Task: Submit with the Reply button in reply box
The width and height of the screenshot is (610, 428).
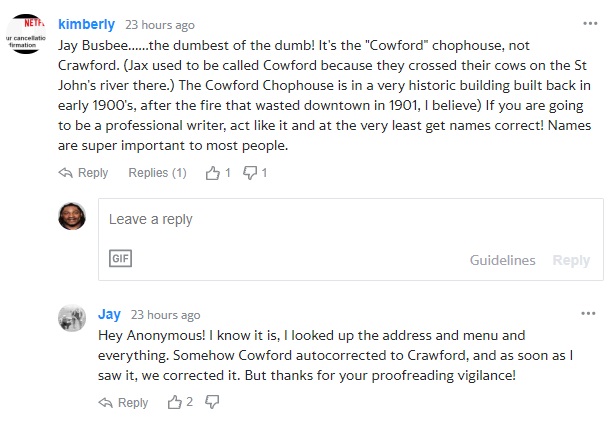Action: click(571, 260)
